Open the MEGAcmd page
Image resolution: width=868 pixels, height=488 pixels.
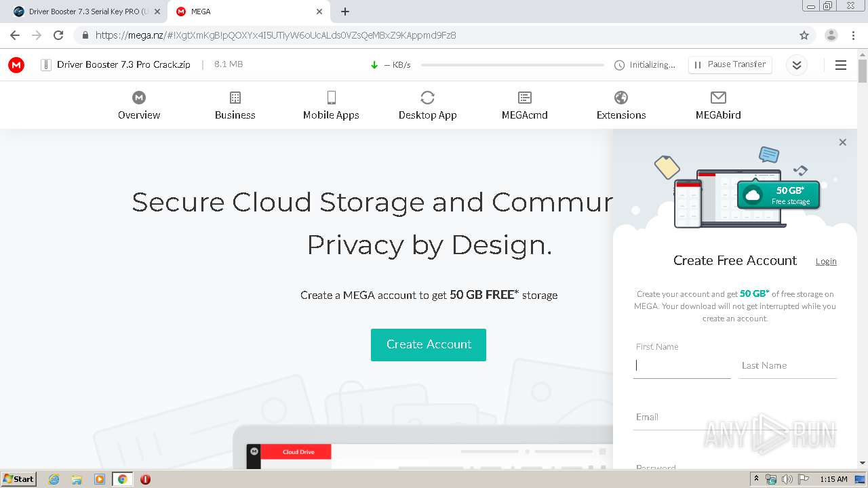525,106
